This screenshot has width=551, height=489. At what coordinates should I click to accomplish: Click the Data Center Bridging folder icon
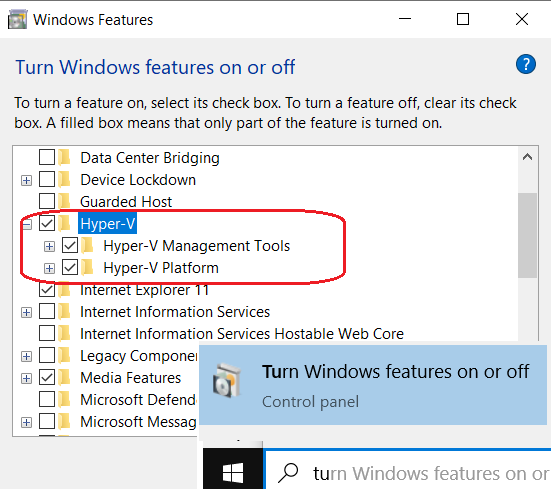65,157
